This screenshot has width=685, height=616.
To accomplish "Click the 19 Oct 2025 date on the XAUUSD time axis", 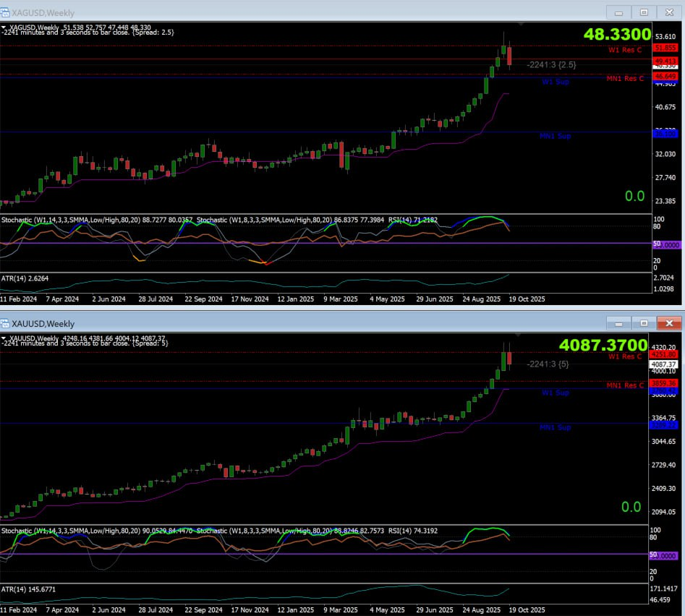I will click(x=527, y=610).
